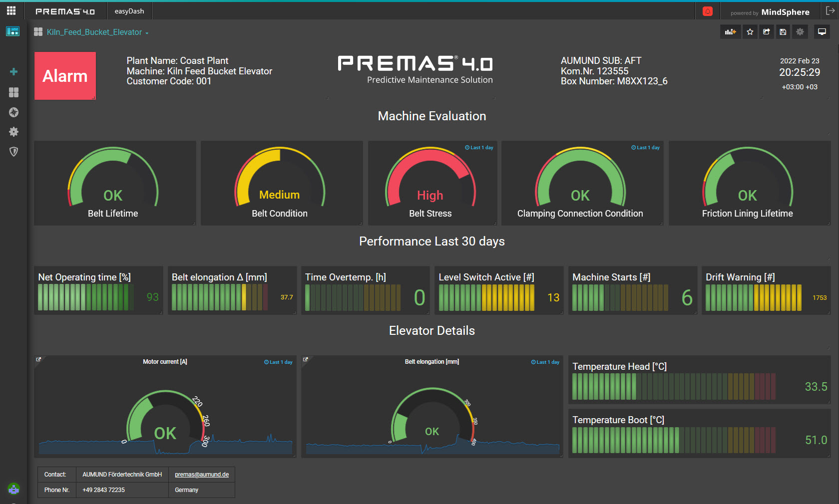Image resolution: width=839 pixels, height=504 pixels.
Task: Click the easyDash dashboard logo icon in sidebar
Action: [12, 31]
